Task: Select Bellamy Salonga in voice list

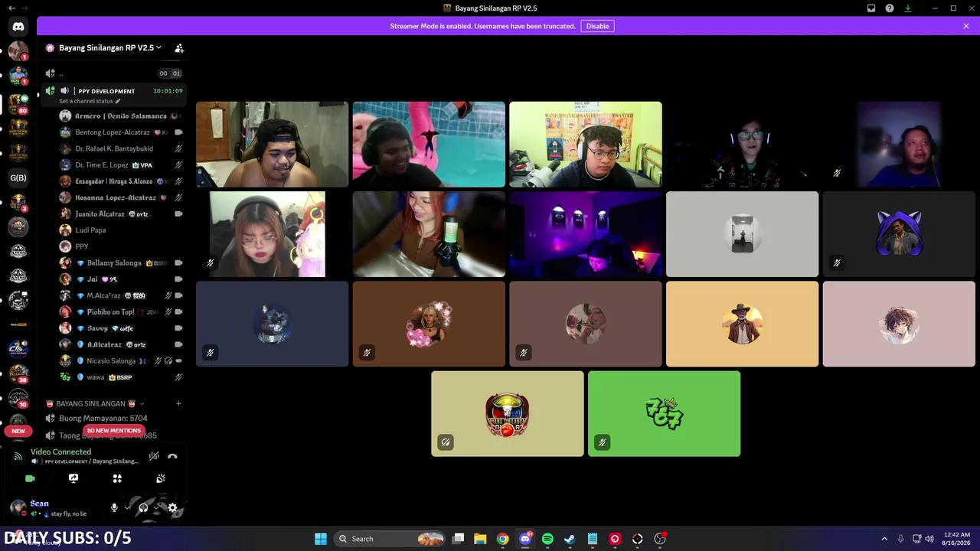Action: click(122, 262)
